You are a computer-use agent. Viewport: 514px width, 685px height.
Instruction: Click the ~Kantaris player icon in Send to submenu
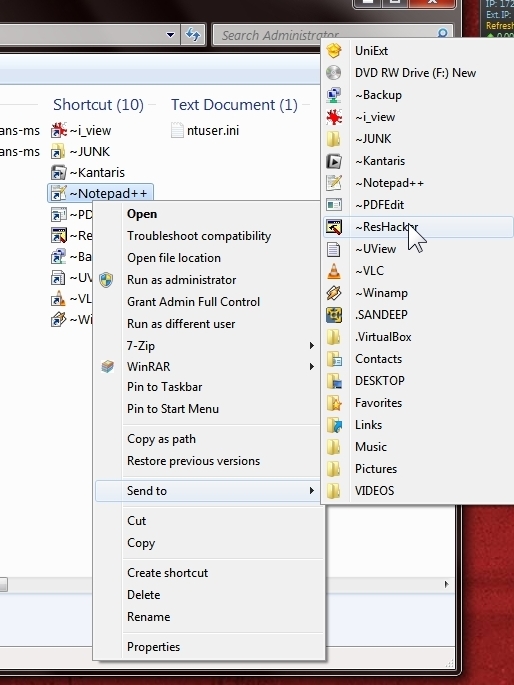coord(334,161)
